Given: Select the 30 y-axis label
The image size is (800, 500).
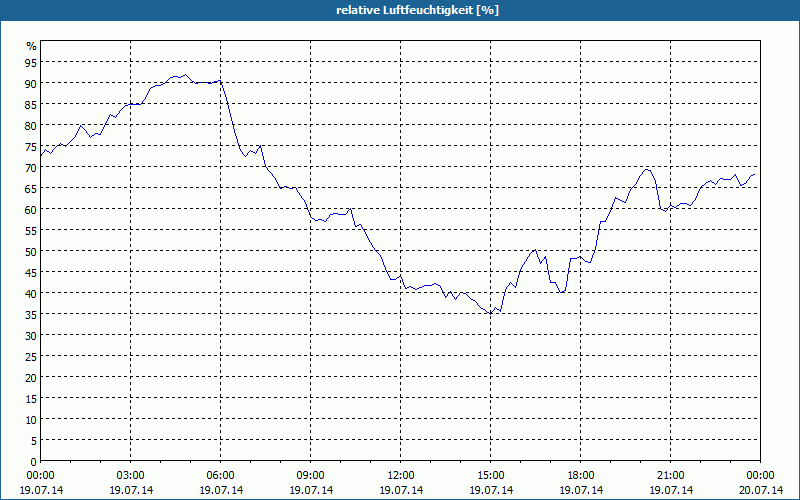Looking at the screenshot, I should tap(31, 336).
